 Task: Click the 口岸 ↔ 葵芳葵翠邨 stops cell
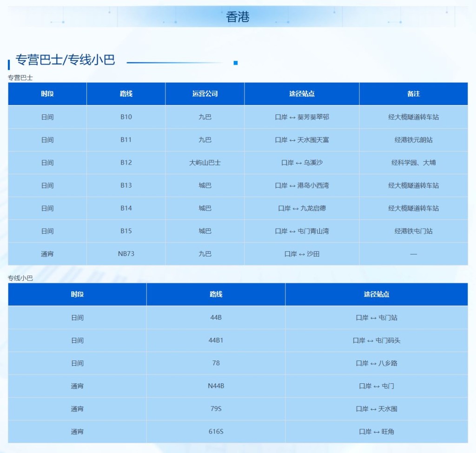302,117
